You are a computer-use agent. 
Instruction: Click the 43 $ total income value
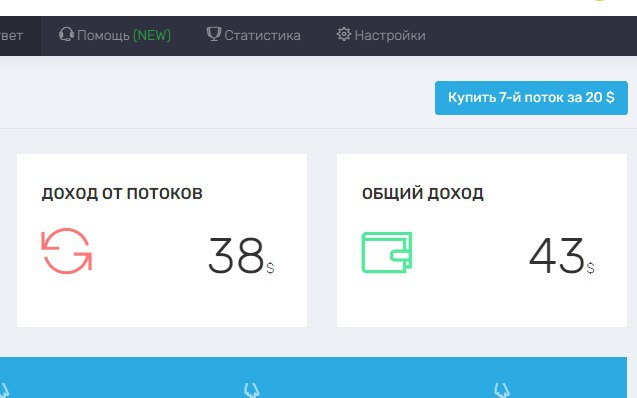tap(562, 255)
